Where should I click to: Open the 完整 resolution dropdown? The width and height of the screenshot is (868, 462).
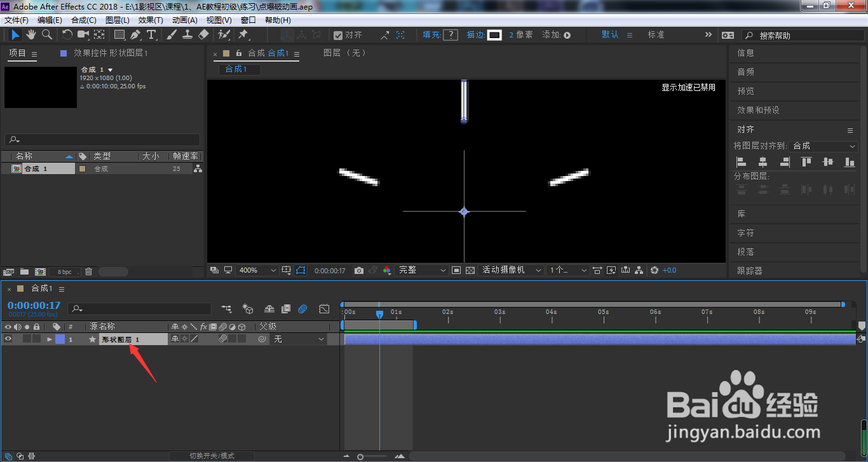pyautogui.click(x=421, y=270)
